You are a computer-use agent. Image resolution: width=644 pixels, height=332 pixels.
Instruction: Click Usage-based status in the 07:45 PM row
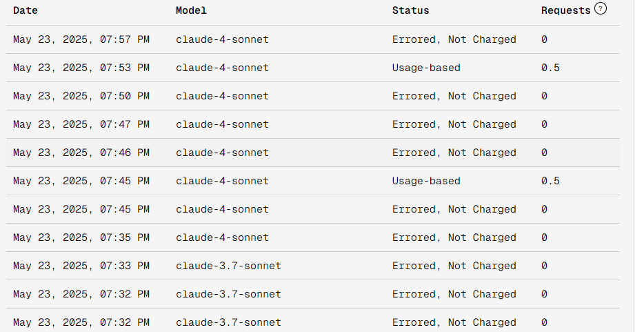[426, 181]
